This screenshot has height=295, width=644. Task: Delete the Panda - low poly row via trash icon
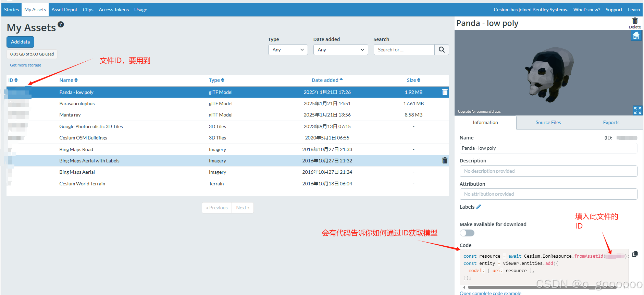tap(445, 92)
